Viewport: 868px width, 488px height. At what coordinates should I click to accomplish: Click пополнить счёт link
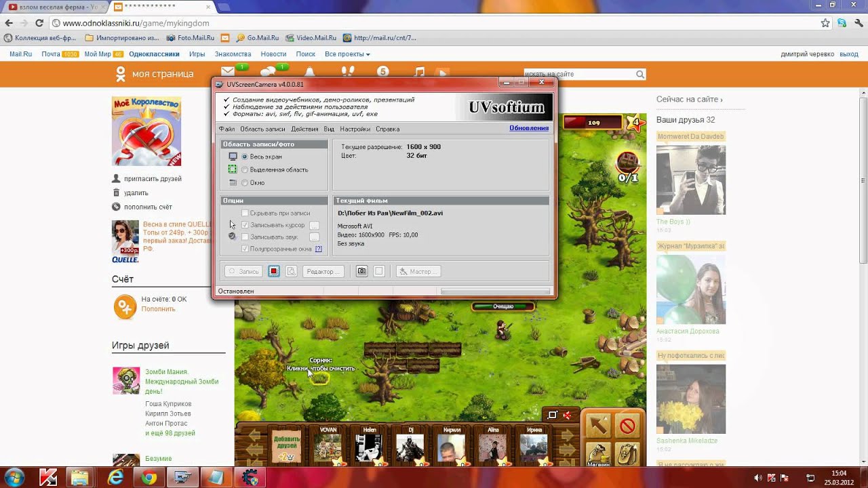[148, 207]
